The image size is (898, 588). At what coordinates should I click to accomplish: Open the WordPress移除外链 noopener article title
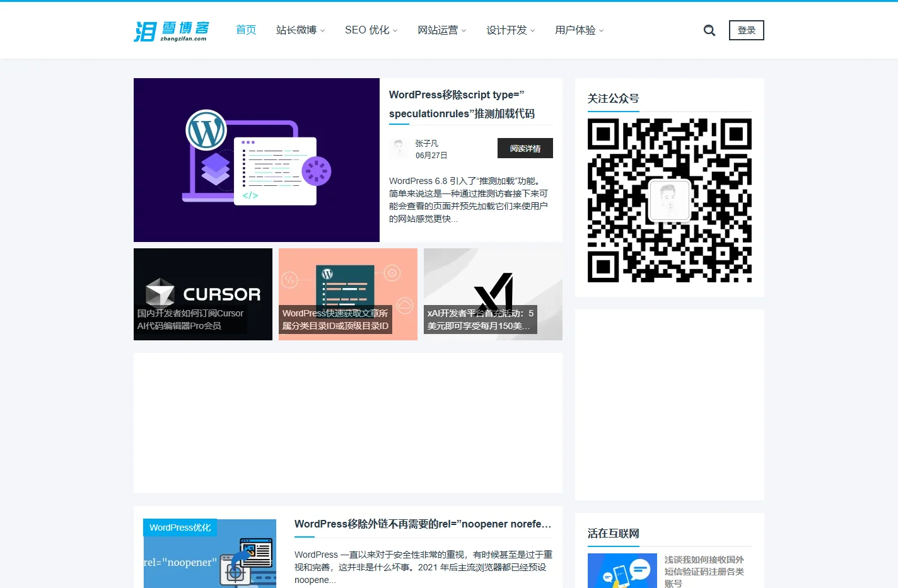[x=423, y=524]
